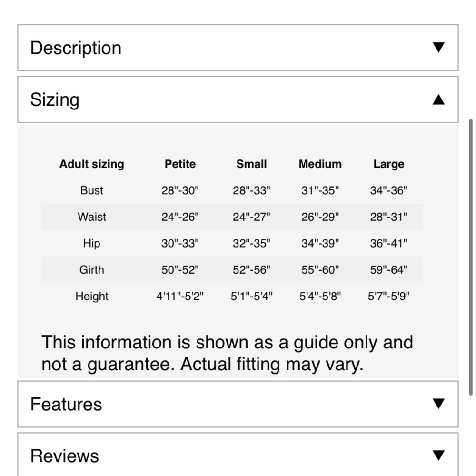The width and height of the screenshot is (476, 476).
Task: Click the Waist row label
Action: coord(92,217)
